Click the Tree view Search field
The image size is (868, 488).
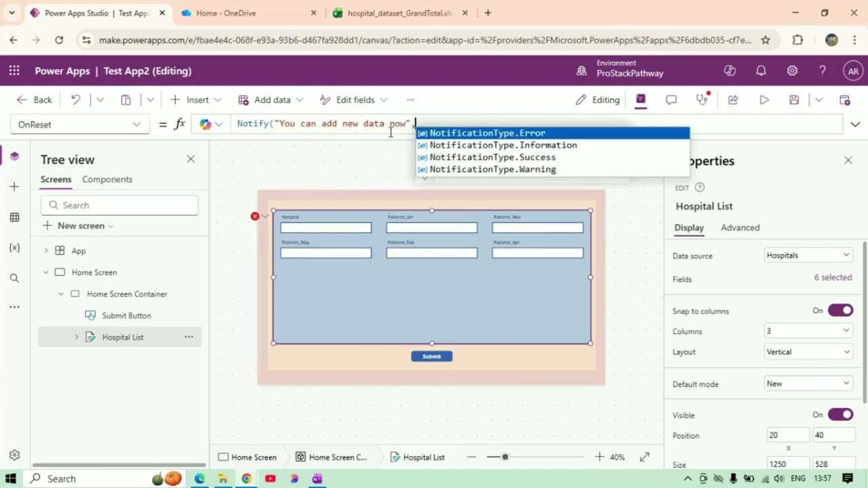click(119, 205)
